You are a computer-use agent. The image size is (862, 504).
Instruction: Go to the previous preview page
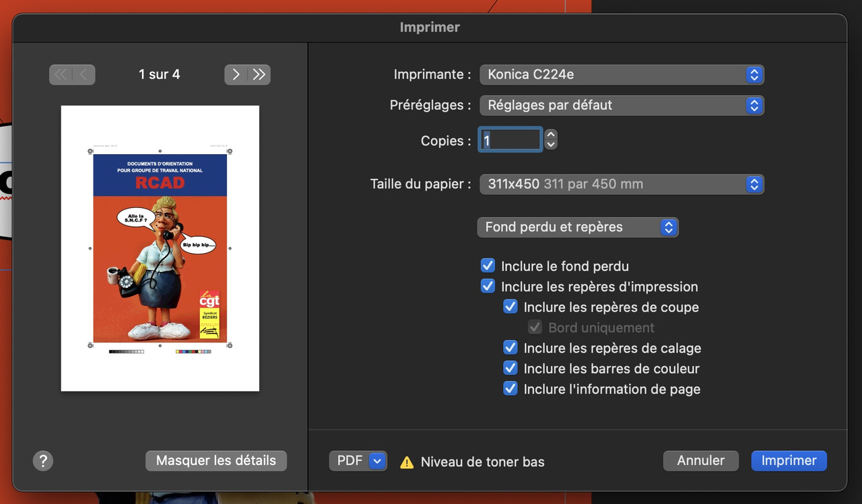click(84, 75)
